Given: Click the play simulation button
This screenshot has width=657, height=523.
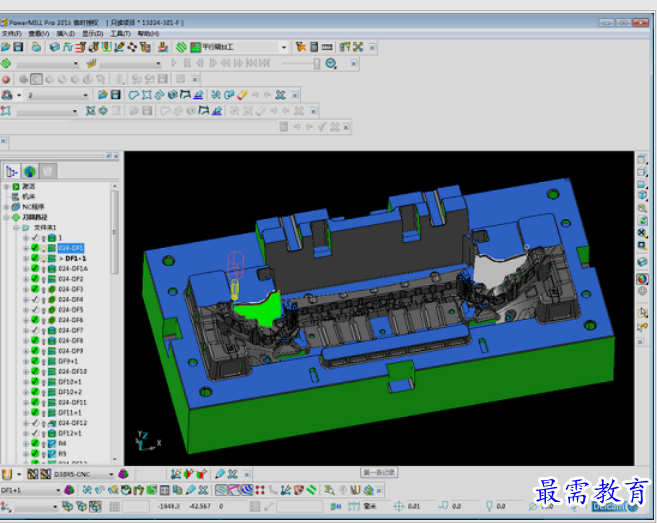Looking at the screenshot, I should pyautogui.click(x=174, y=63).
